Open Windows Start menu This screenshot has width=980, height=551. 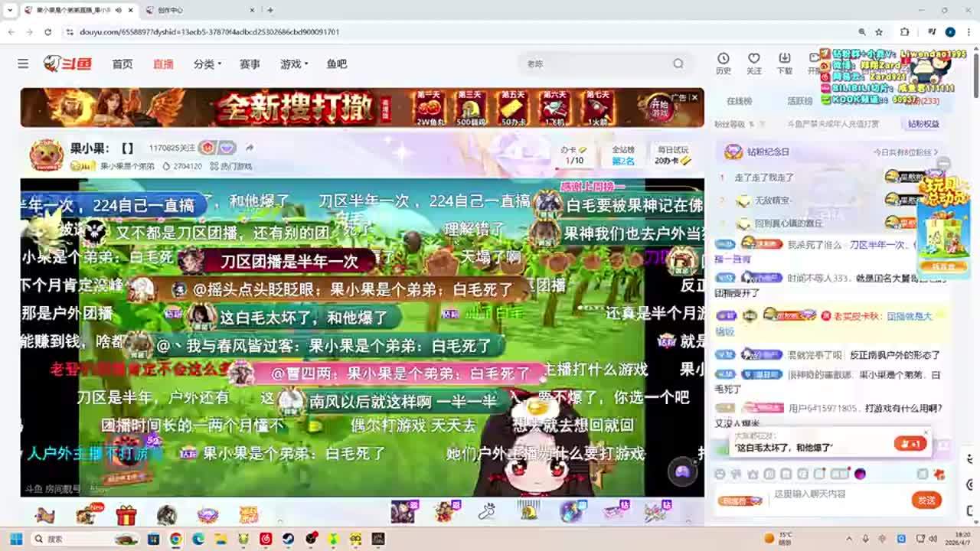pos(16,539)
